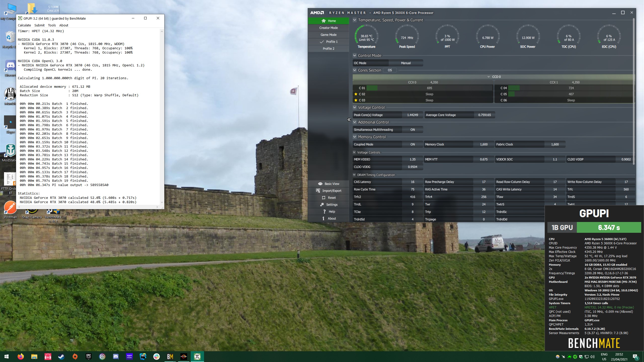Collapse the sidebar with double-chevron icon
Image resolution: width=644 pixels, height=362 pixels.
[x=349, y=120]
